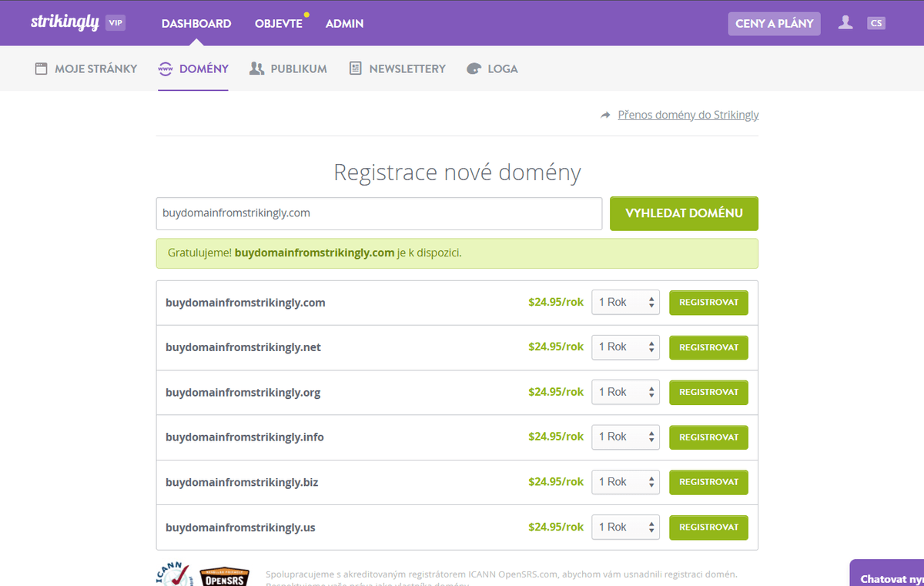Click the $24.95/rok price for .com
The width and height of the screenshot is (924, 586).
pyautogui.click(x=556, y=303)
